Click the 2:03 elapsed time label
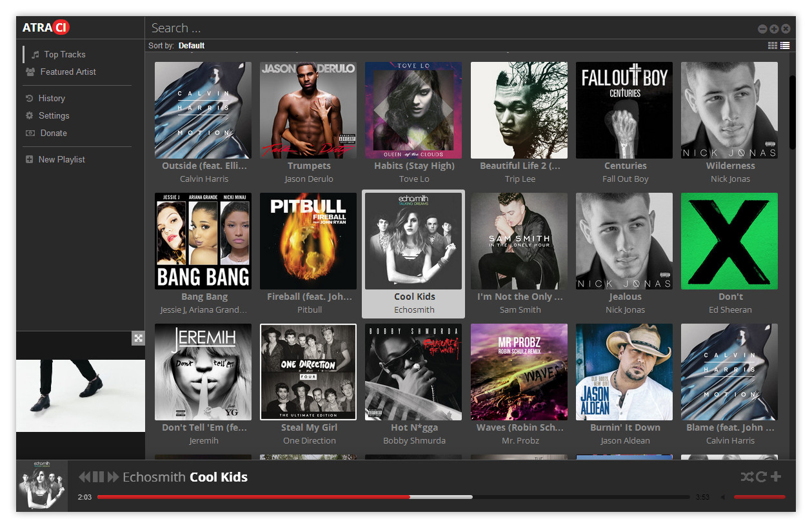The image size is (812, 528). (84, 497)
